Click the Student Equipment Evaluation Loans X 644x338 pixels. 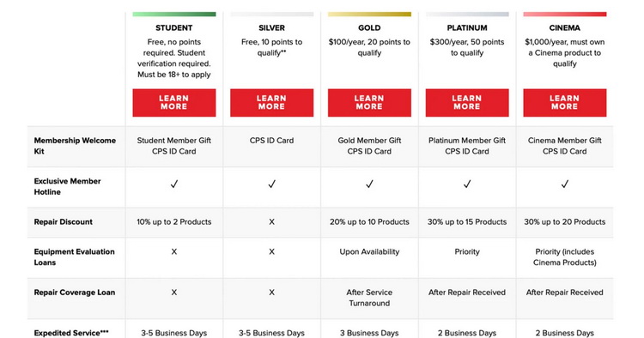174,252
